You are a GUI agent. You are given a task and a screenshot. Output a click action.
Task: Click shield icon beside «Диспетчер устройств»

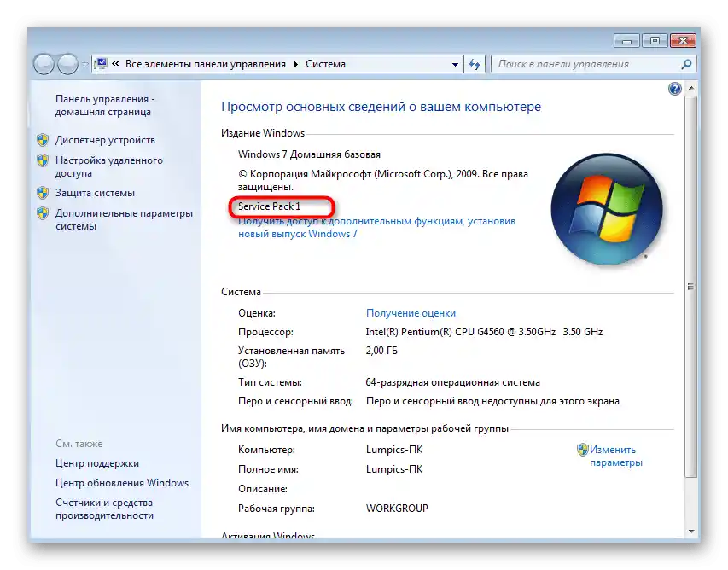click(x=43, y=140)
